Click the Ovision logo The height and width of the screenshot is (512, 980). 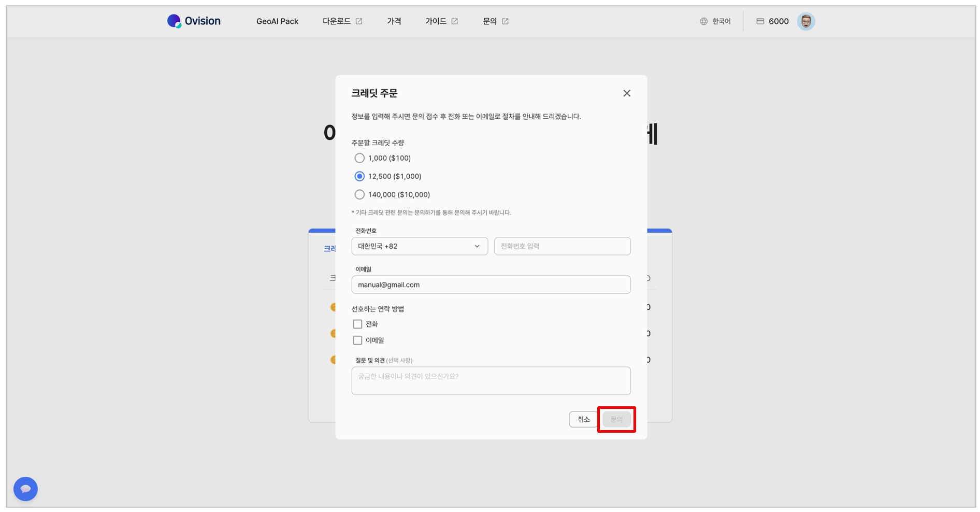point(194,21)
